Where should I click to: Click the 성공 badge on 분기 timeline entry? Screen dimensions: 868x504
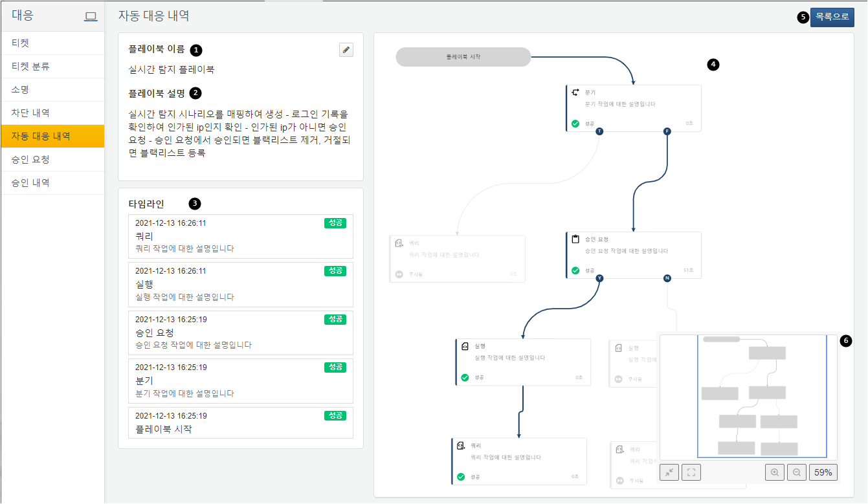(335, 367)
